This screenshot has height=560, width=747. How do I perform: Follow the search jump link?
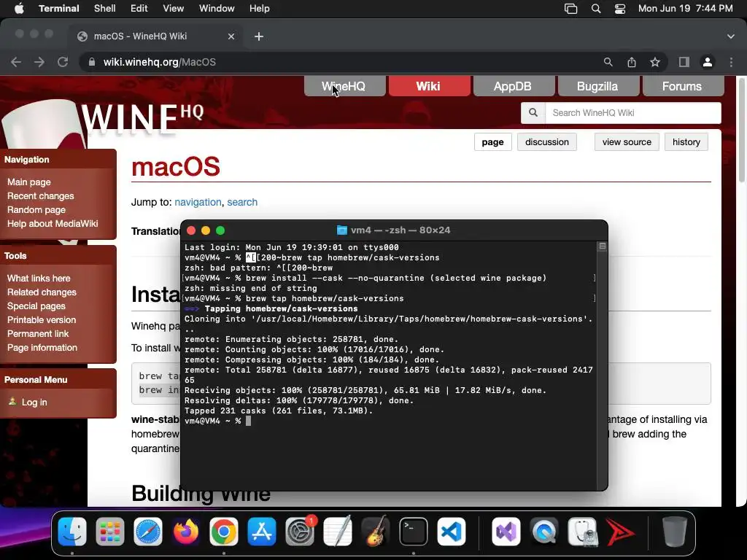click(x=242, y=202)
